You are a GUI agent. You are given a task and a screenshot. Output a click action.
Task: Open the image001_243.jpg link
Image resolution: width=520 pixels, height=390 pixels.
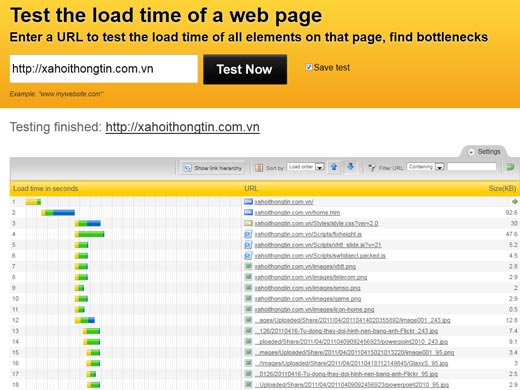(353, 320)
